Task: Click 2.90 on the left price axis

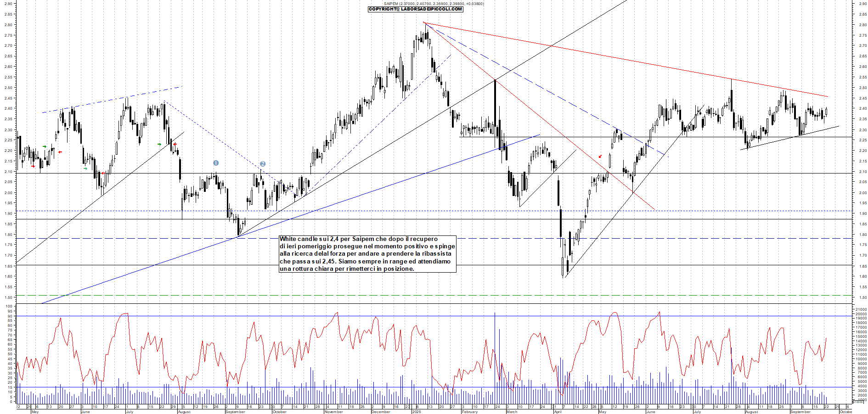Action: point(8,4)
